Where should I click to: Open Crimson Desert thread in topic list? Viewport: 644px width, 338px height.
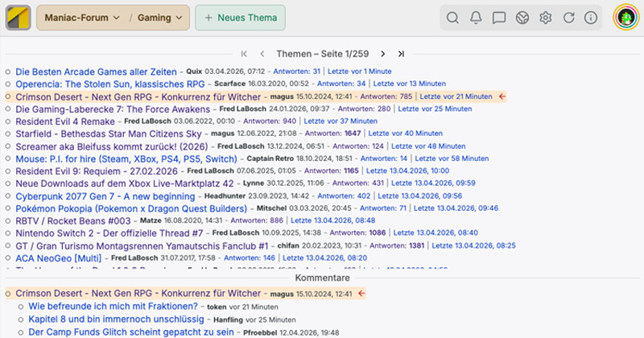coord(138,97)
